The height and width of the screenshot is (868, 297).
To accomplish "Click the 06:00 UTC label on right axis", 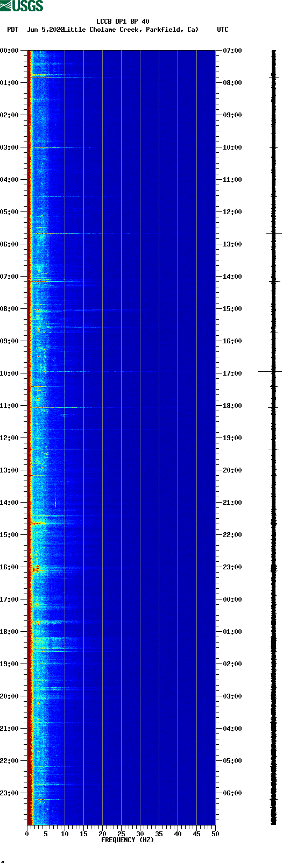I will 232,793.
